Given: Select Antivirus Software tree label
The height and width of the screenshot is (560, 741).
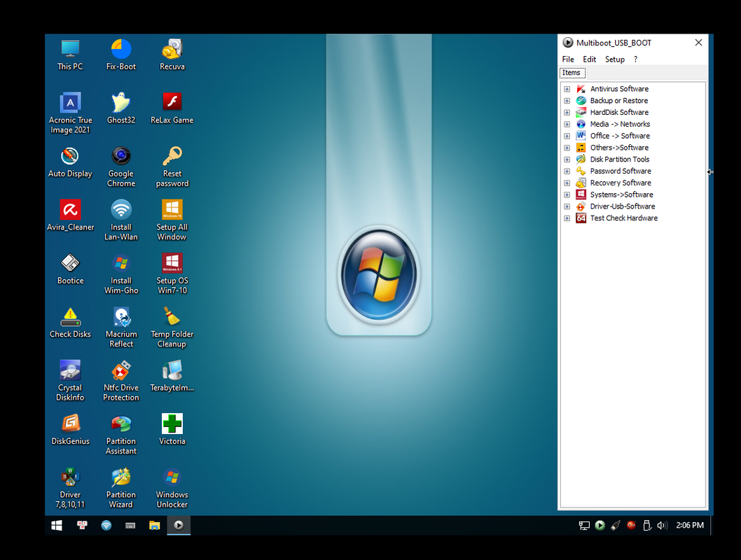Looking at the screenshot, I should [619, 89].
